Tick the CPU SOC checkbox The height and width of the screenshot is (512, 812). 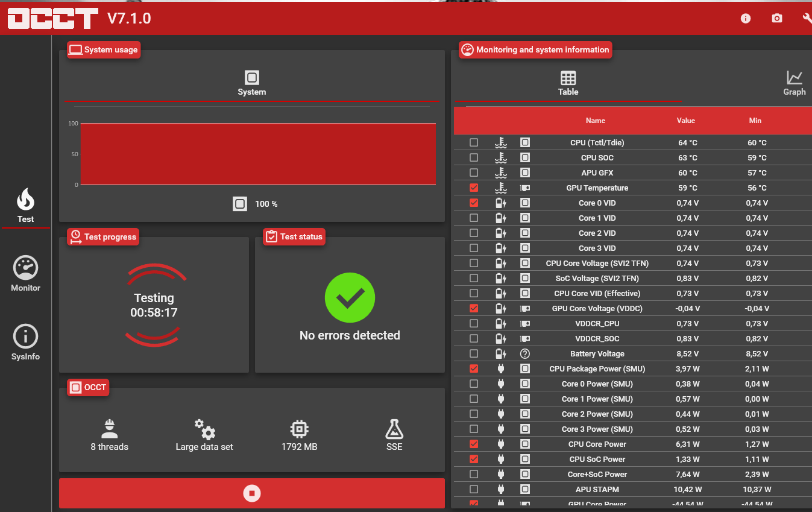(x=474, y=157)
